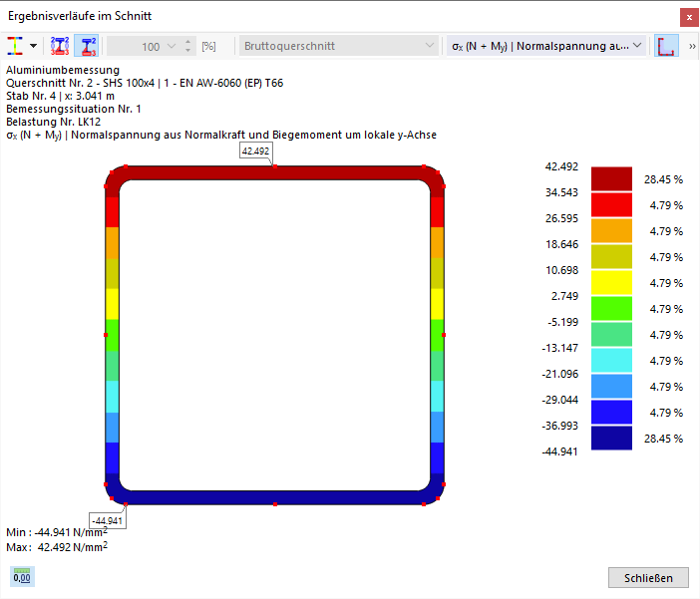700x599 pixels.
Task: Toggle the axis system display icon
Action: tap(666, 46)
